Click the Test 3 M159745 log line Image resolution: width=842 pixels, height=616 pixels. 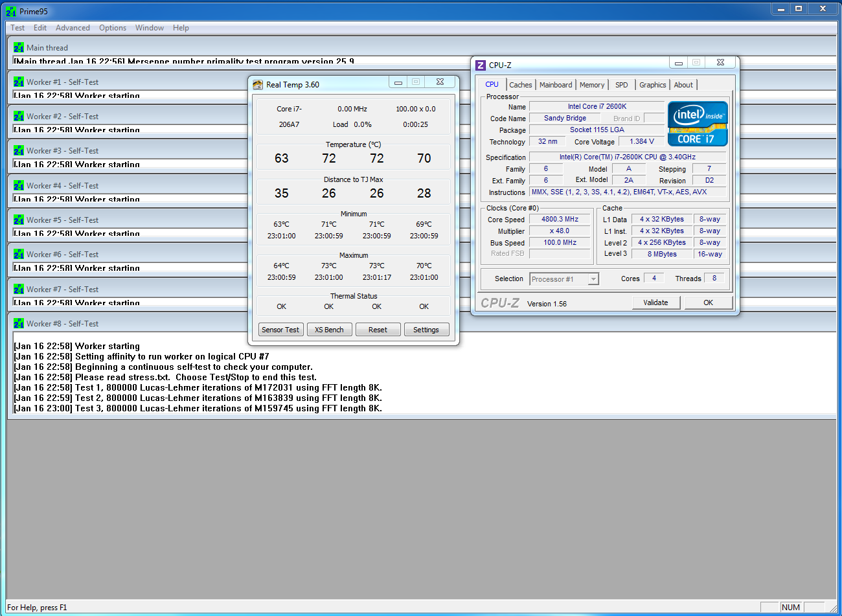coord(198,408)
